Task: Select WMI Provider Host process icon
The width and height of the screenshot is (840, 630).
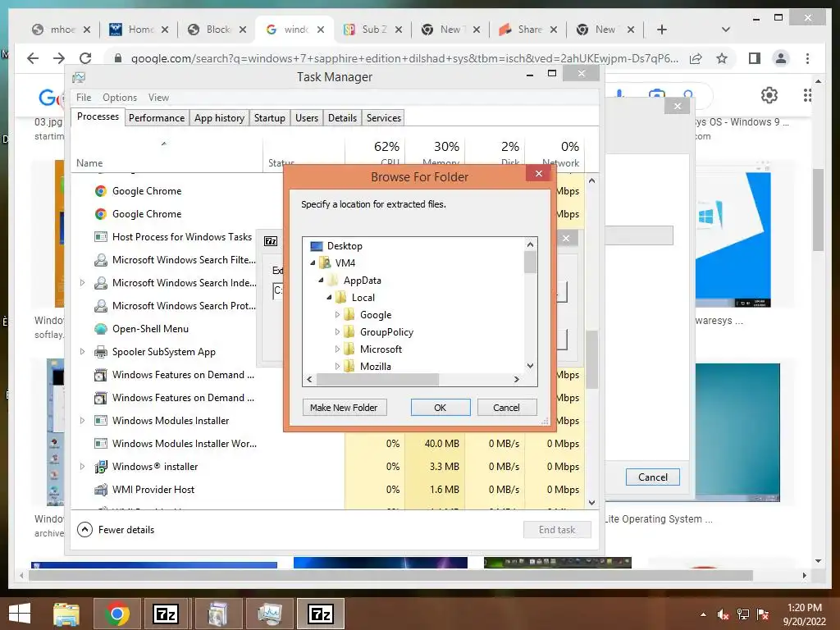Action: coord(101,490)
